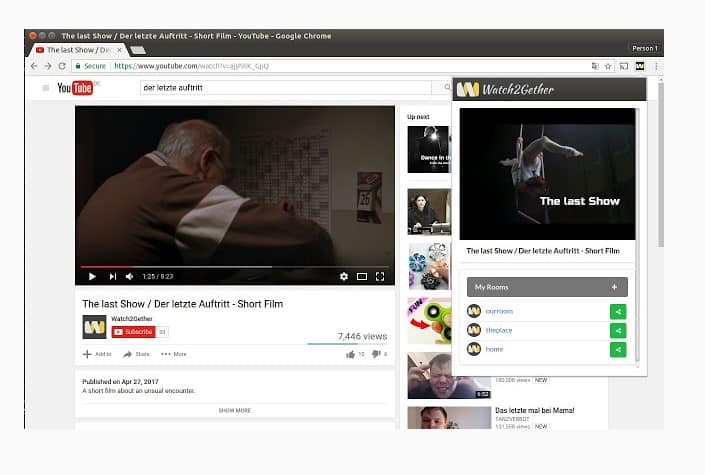Open YouTube hamburger guide menu

[45, 88]
